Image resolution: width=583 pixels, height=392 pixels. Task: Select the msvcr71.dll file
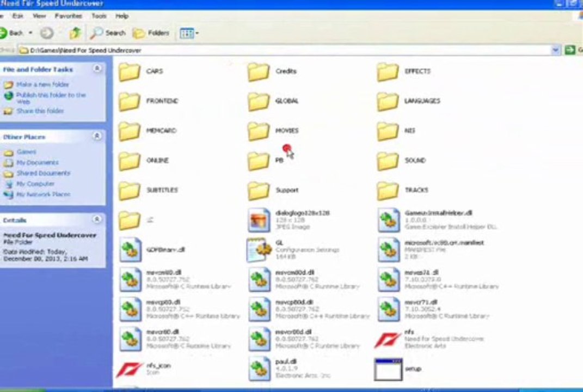point(433,309)
